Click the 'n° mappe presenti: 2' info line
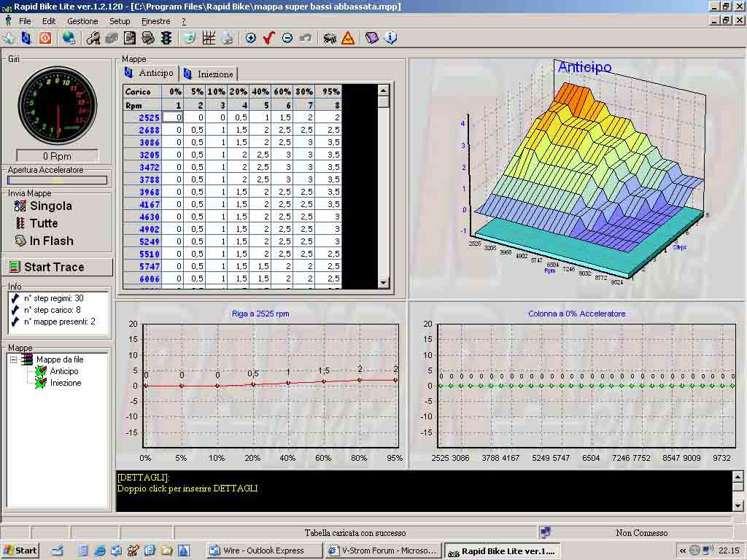The height and width of the screenshot is (560, 747). [60, 322]
